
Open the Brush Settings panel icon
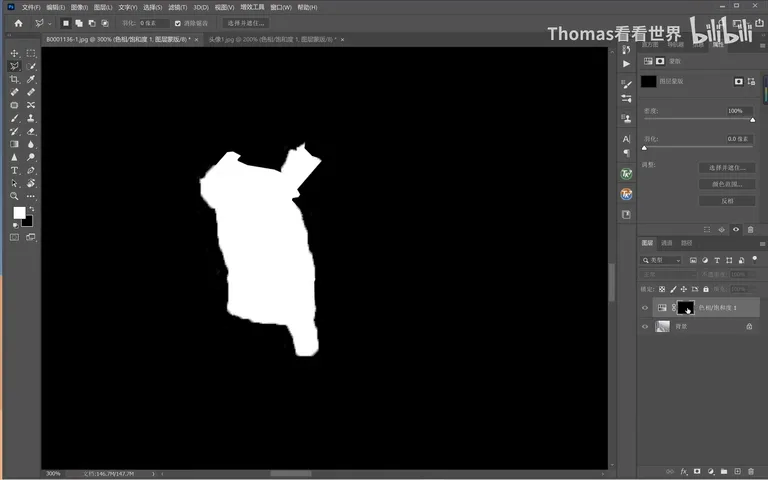point(626,84)
